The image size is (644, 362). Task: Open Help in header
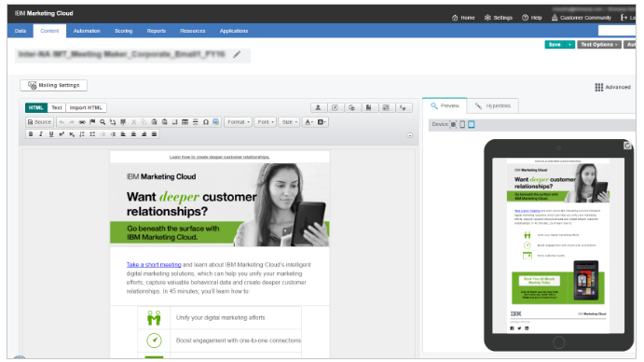tap(532, 18)
